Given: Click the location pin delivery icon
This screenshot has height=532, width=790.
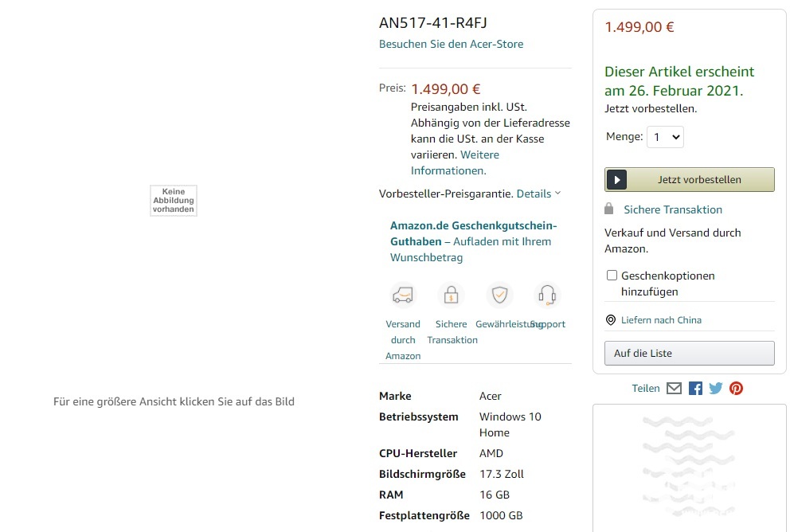Looking at the screenshot, I should point(611,320).
